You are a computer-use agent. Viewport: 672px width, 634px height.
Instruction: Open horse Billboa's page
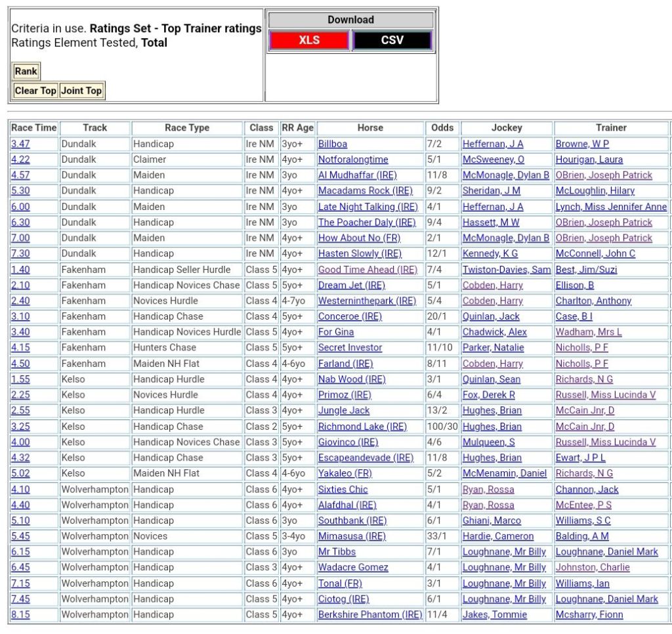(333, 144)
